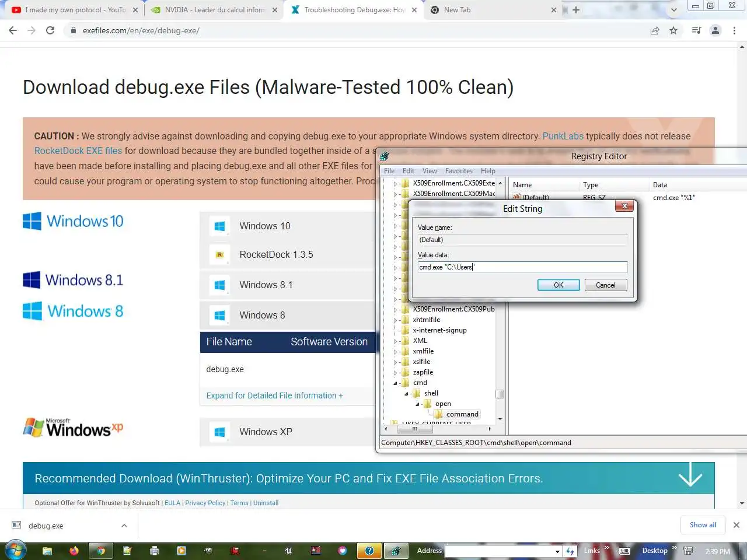Image resolution: width=747 pixels, height=560 pixels.
Task: Expand the xslfile registry key
Action: click(396, 362)
